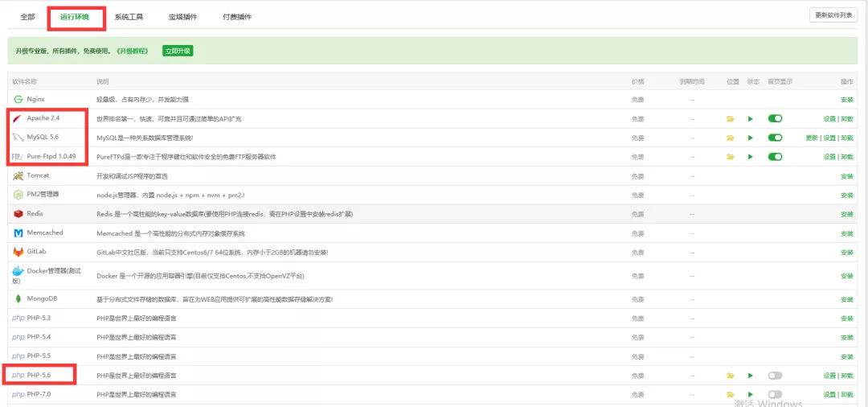Click 安装 for Nginx
The width and height of the screenshot is (868, 407).
point(847,101)
